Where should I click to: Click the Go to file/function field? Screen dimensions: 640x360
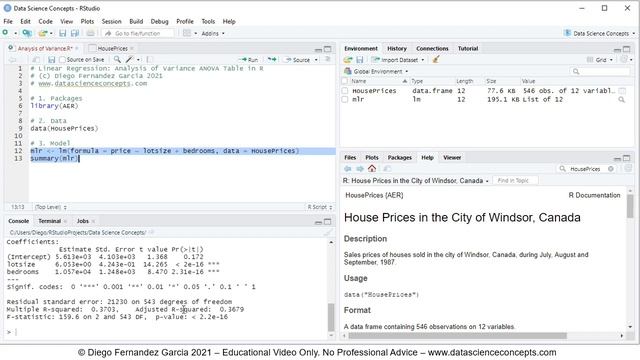[138, 33]
